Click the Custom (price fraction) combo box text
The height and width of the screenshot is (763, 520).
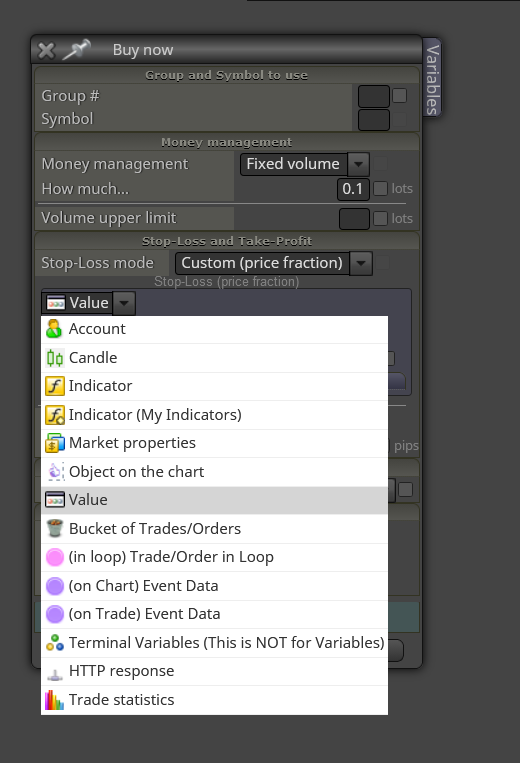click(x=262, y=263)
